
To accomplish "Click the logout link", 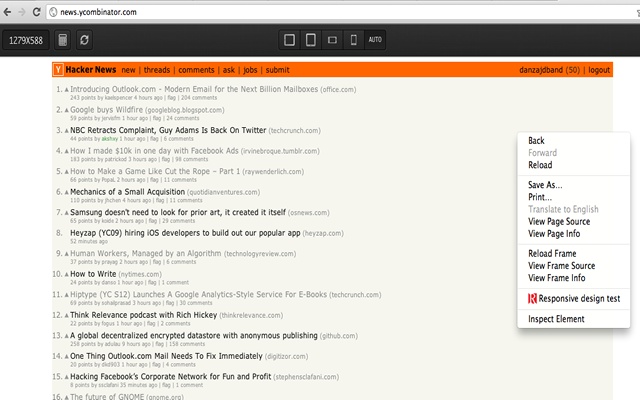I will tap(599, 70).
